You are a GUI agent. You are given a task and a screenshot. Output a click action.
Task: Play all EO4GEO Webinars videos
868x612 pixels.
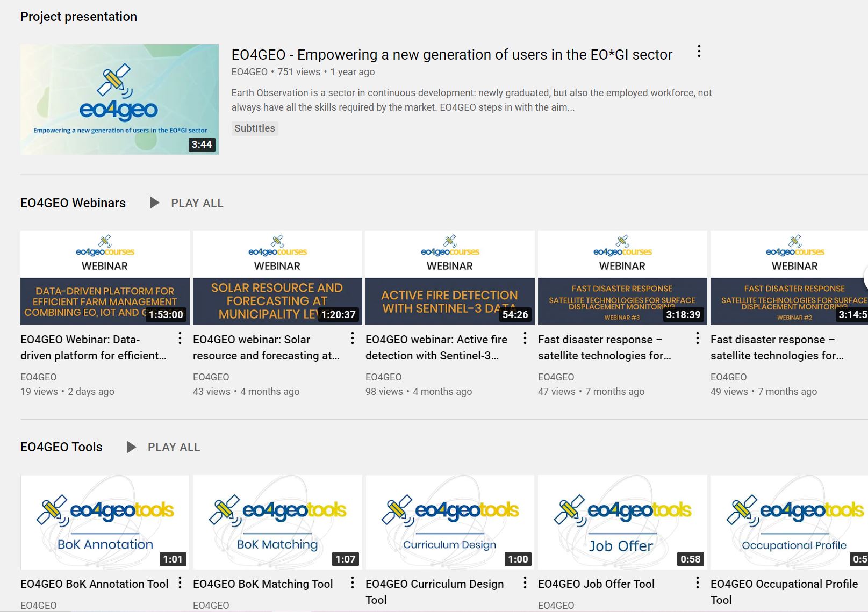pyautogui.click(x=197, y=203)
